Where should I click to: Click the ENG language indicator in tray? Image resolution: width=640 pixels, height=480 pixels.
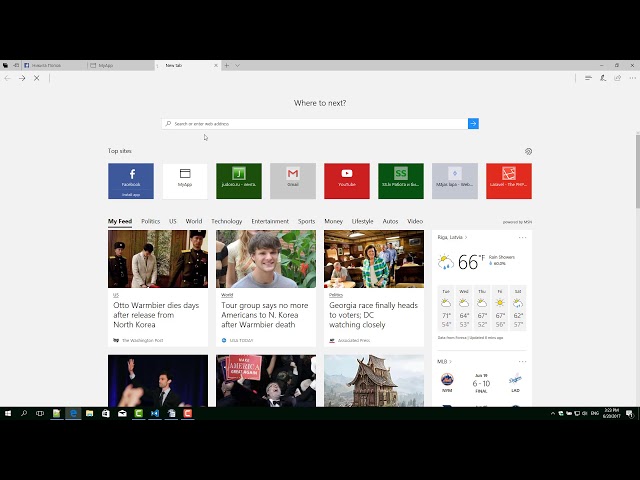coord(595,413)
